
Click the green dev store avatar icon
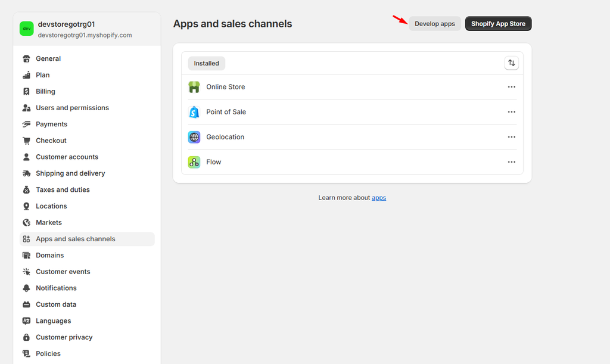coord(26,29)
